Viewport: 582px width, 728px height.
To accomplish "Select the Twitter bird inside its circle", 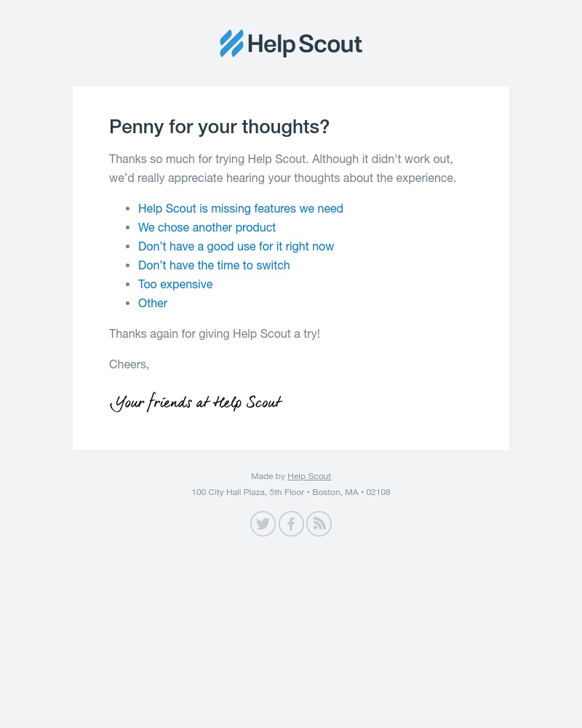I will point(263,523).
